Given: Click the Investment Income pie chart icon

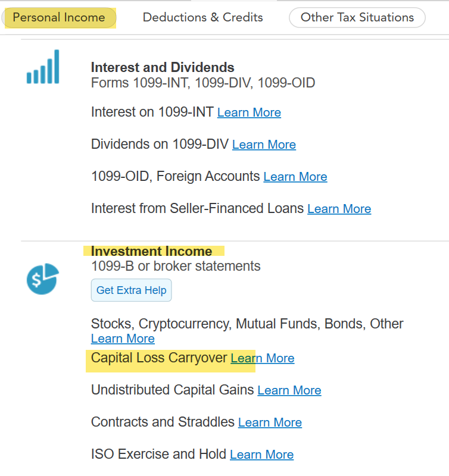Looking at the screenshot, I should pyautogui.click(x=43, y=278).
